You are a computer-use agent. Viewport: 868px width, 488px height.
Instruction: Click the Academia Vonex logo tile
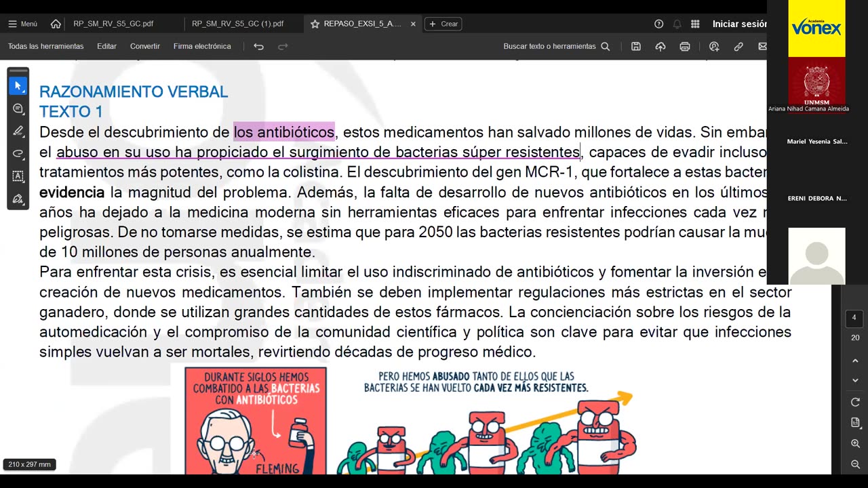coord(816,28)
